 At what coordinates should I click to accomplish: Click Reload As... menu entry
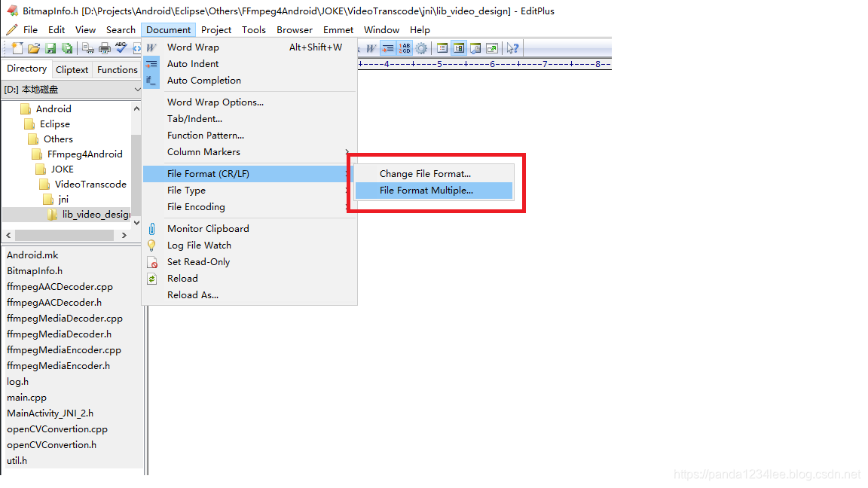pyautogui.click(x=249, y=295)
